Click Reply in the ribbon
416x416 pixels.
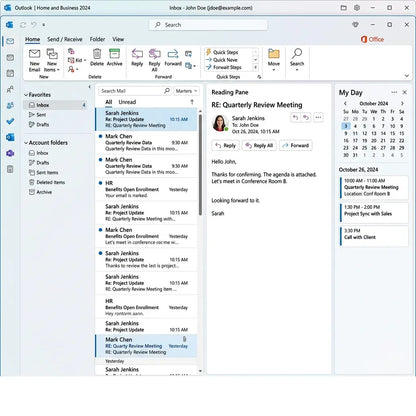pos(137,57)
